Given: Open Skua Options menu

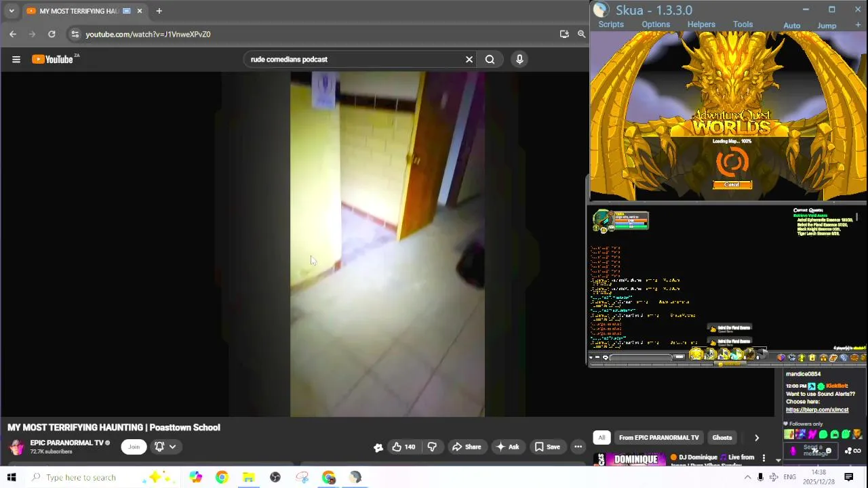Looking at the screenshot, I should [x=656, y=24].
